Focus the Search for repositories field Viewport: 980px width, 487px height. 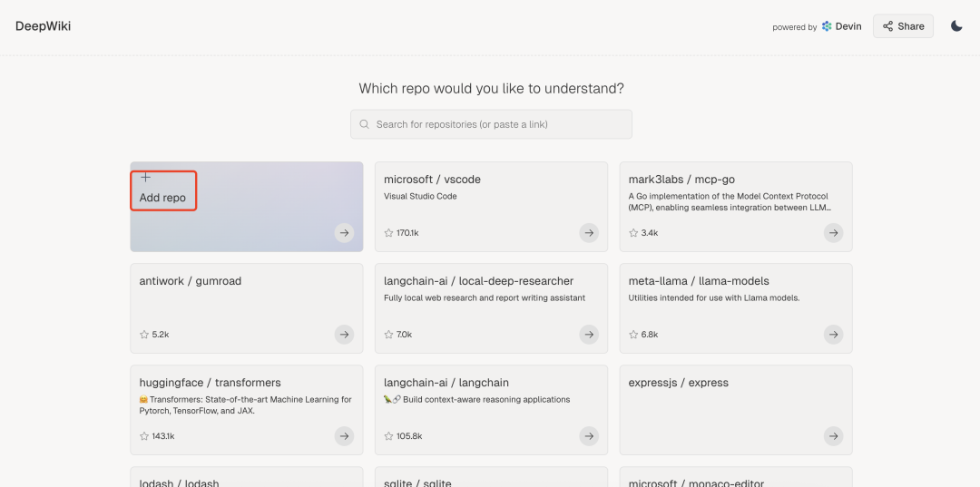tap(491, 124)
